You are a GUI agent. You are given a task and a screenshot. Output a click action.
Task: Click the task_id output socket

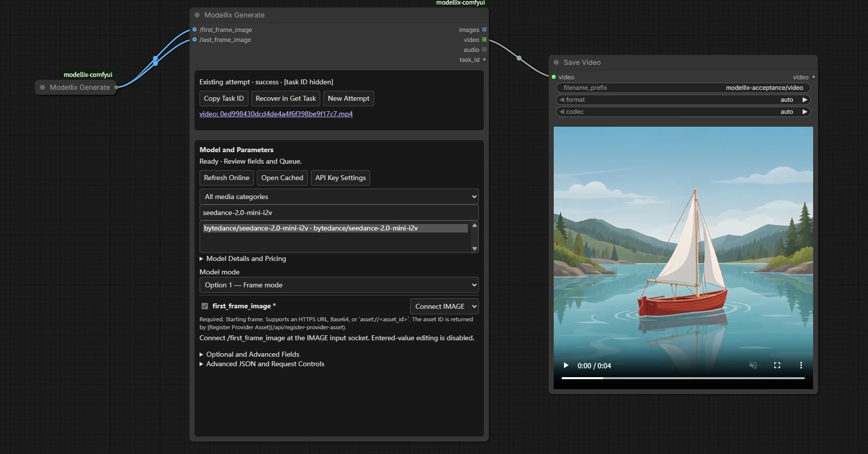click(x=484, y=59)
